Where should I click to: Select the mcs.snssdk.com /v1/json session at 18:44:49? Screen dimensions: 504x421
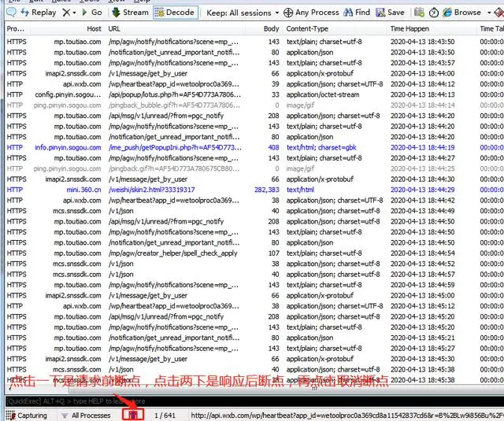[254, 211]
